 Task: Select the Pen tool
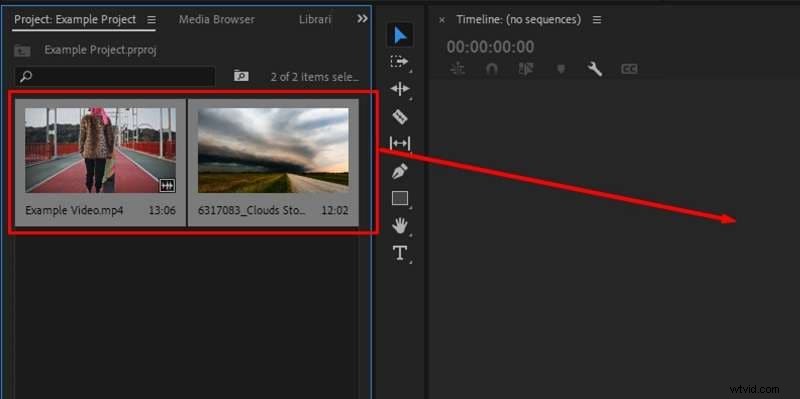(x=399, y=171)
